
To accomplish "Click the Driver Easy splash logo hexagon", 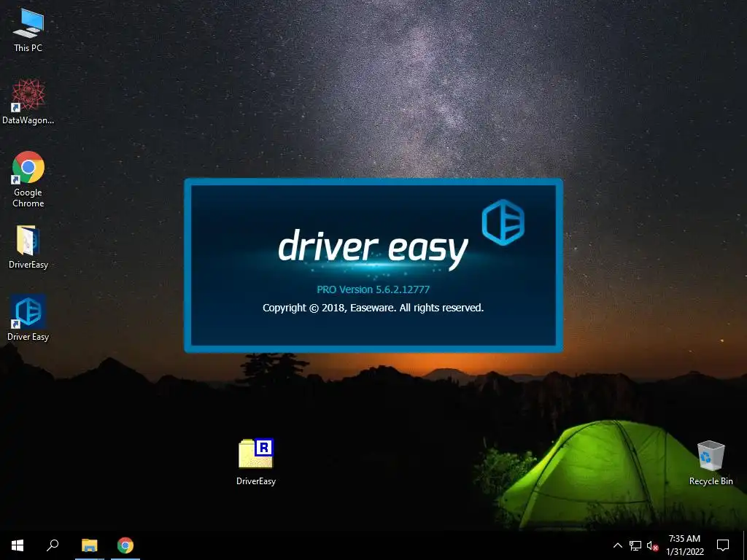I will pyautogui.click(x=503, y=222).
